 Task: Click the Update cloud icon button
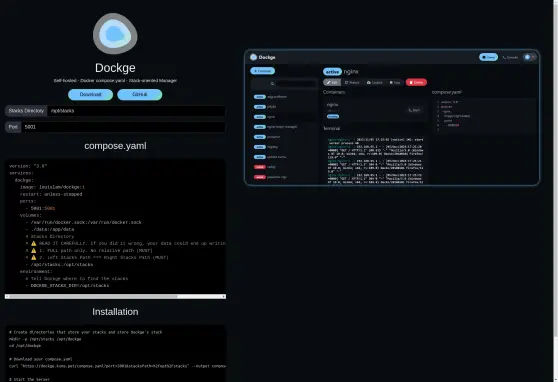pyautogui.click(x=374, y=82)
